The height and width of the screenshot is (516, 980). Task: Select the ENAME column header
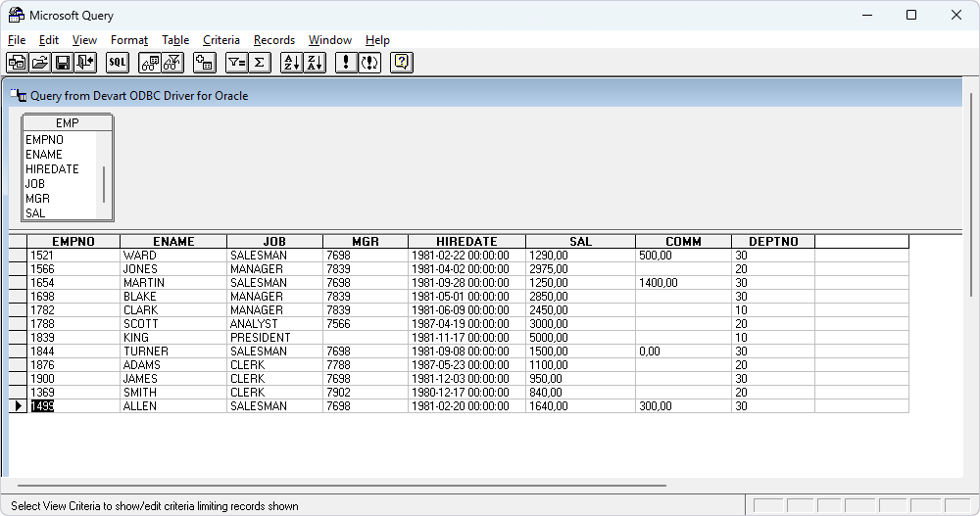click(173, 241)
